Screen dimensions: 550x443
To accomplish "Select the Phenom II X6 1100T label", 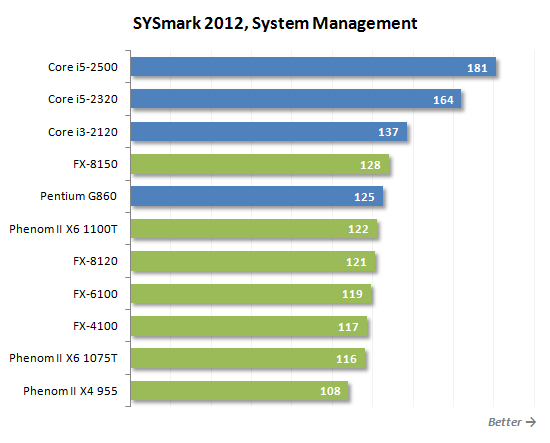I will coord(63,229).
